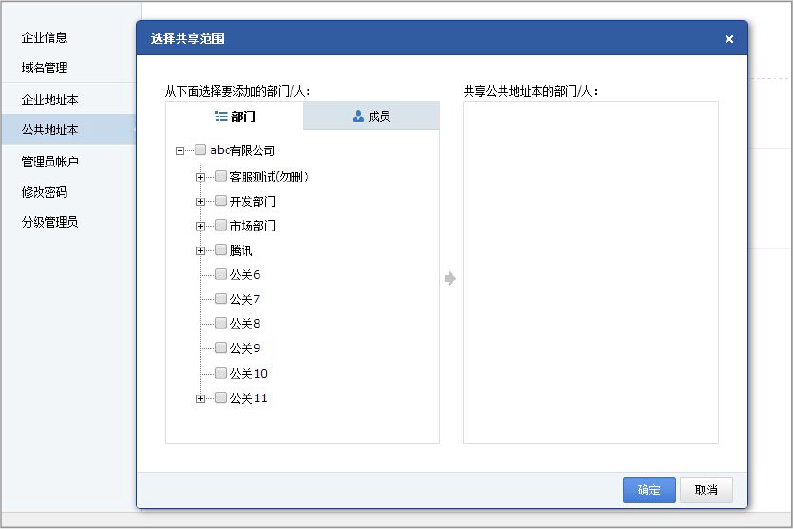
Task: Tick the 开发部门 checkbox
Action: pos(221,200)
